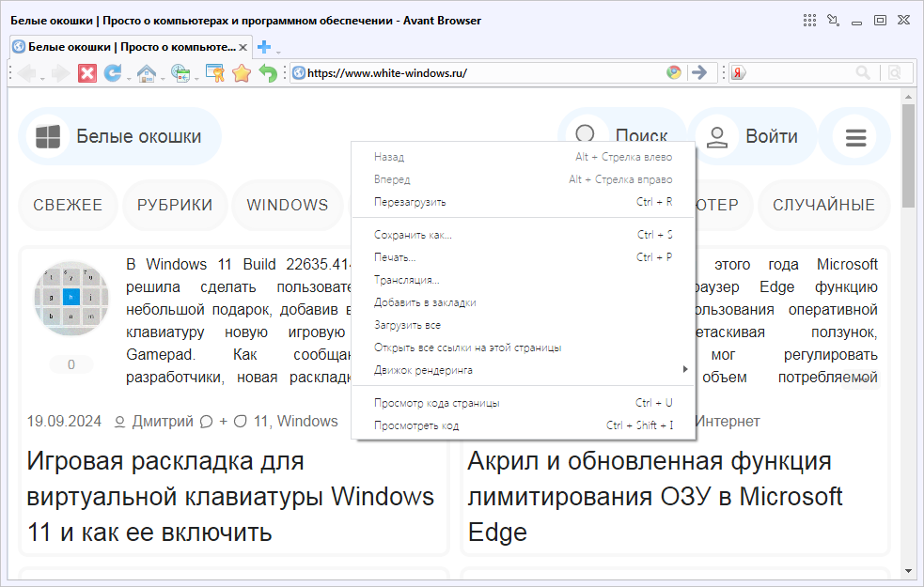
Task: Reload the page using the blue refresh icon
Action: [x=113, y=73]
